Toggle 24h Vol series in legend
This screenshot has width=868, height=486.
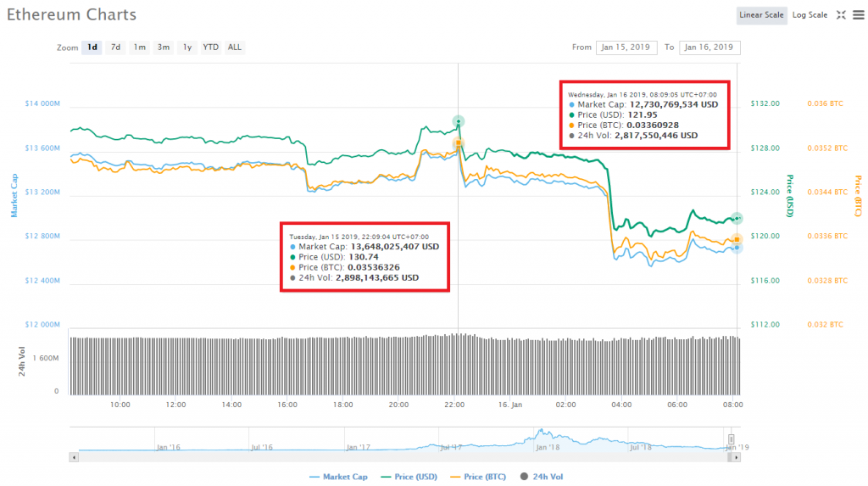[542, 477]
